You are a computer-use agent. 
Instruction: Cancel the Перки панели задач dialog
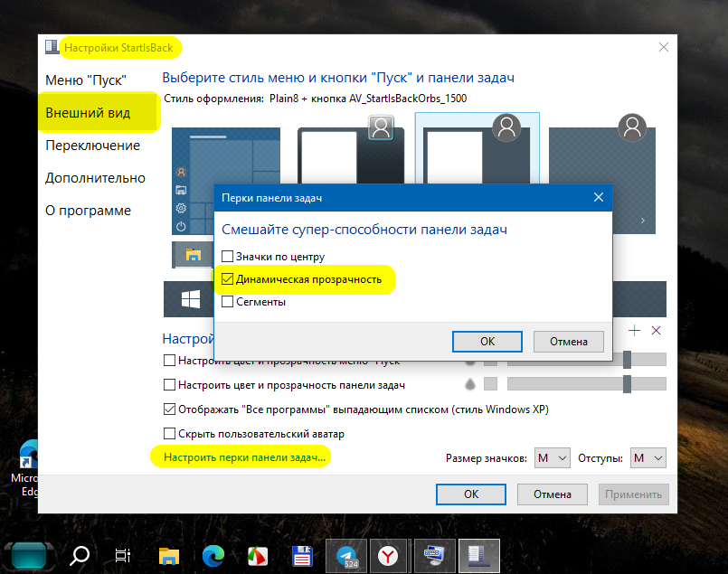(568, 342)
